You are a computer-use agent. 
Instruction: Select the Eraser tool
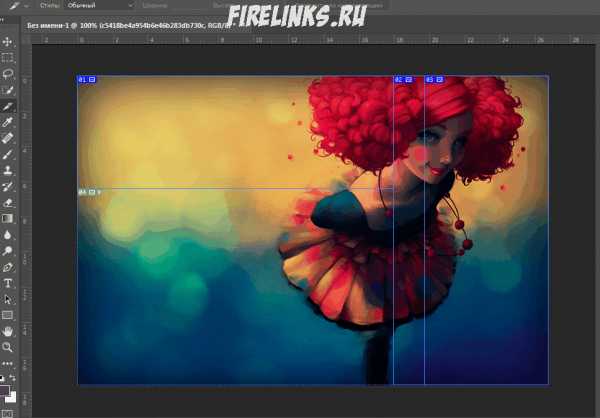point(7,202)
